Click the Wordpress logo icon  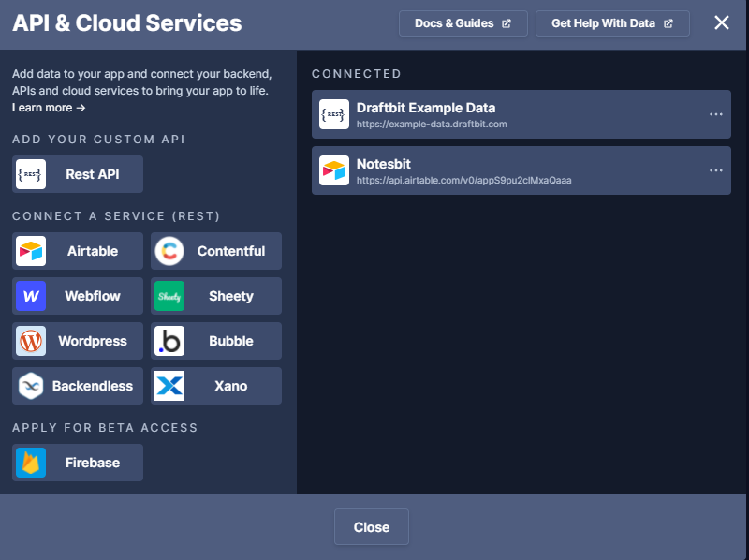click(31, 341)
